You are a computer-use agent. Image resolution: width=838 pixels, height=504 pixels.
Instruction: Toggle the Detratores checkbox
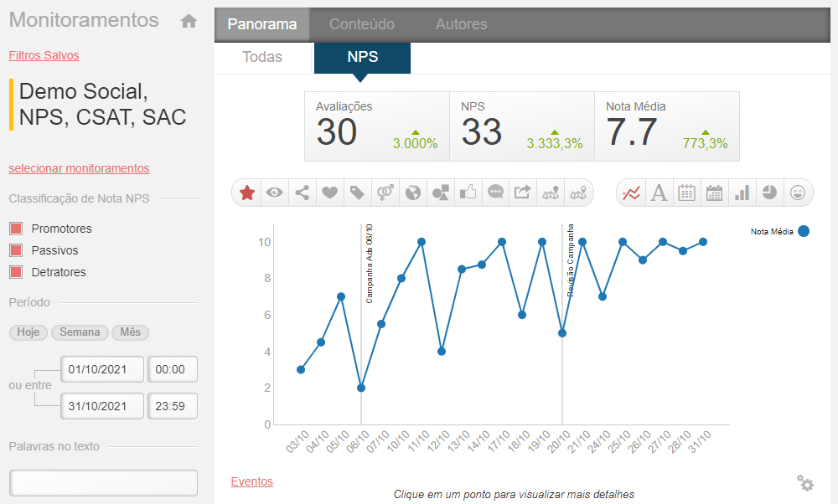coord(15,272)
